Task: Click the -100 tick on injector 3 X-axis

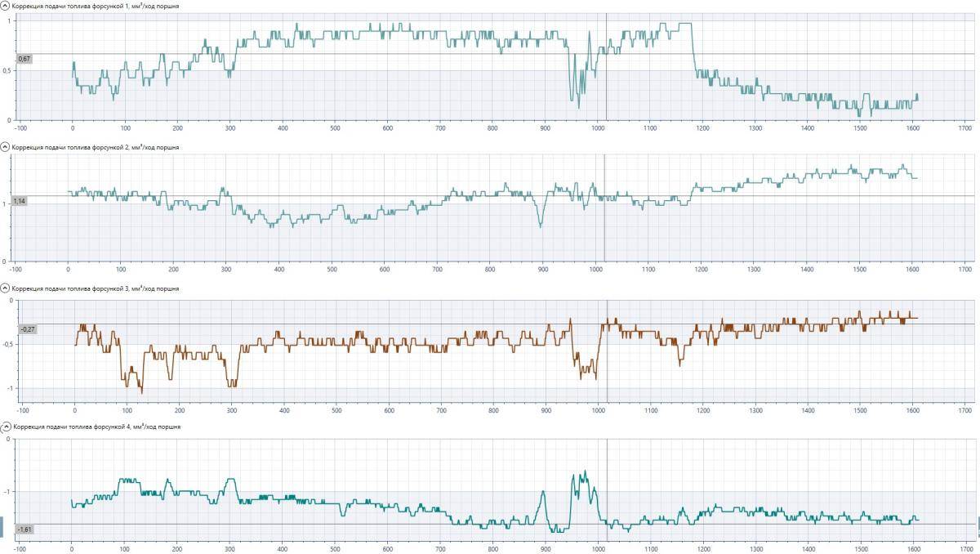Action: click(22, 411)
